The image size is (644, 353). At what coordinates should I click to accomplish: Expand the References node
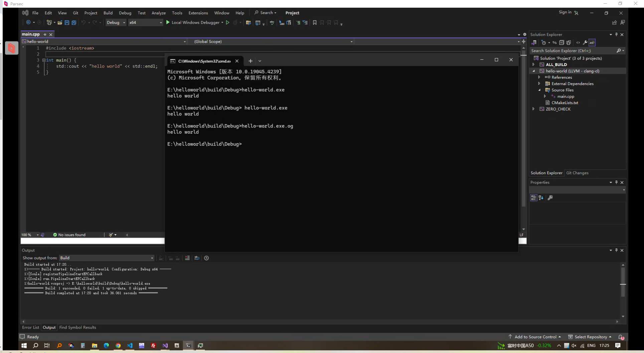pyautogui.click(x=539, y=77)
